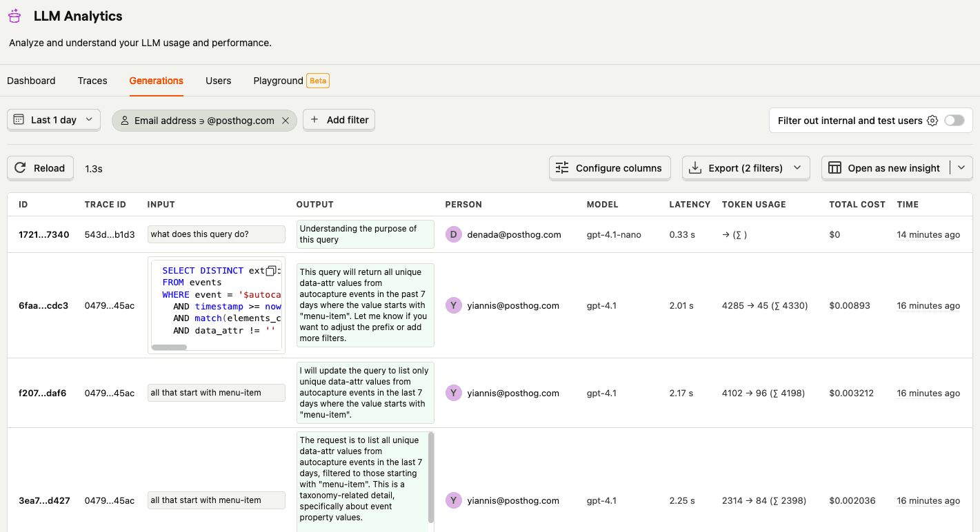980x532 pixels.
Task: Click input 'all that start with menu-item' in row f207...daf6
Action: click(x=216, y=393)
